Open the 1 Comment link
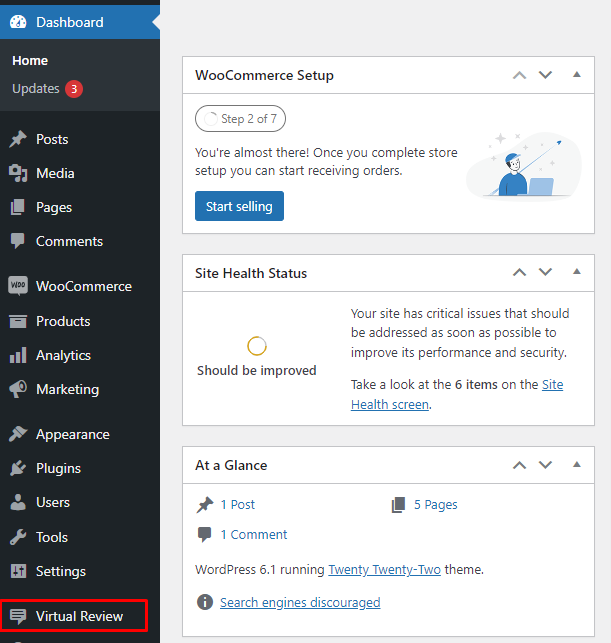Image resolution: width=611 pixels, height=643 pixels. pos(254,535)
